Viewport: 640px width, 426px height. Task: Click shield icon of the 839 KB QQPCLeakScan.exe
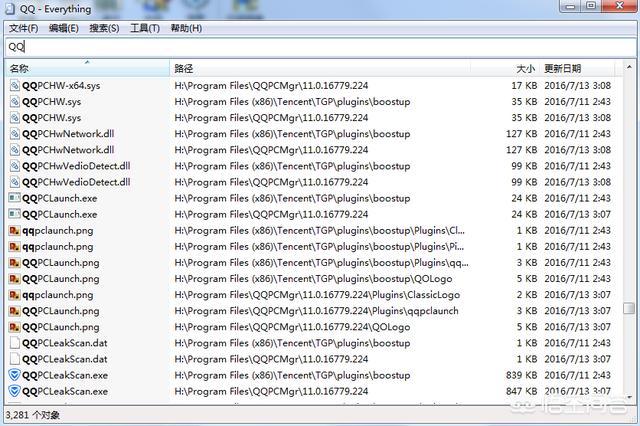[14, 375]
